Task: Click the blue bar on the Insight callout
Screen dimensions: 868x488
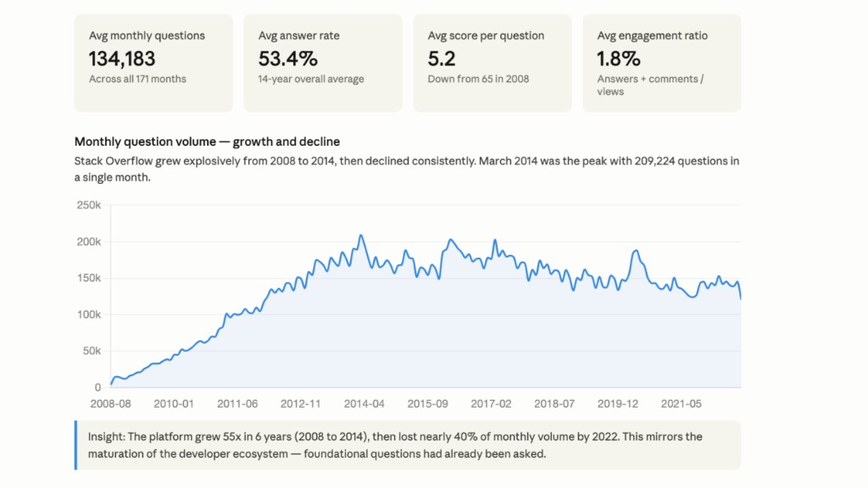Action: (x=75, y=446)
